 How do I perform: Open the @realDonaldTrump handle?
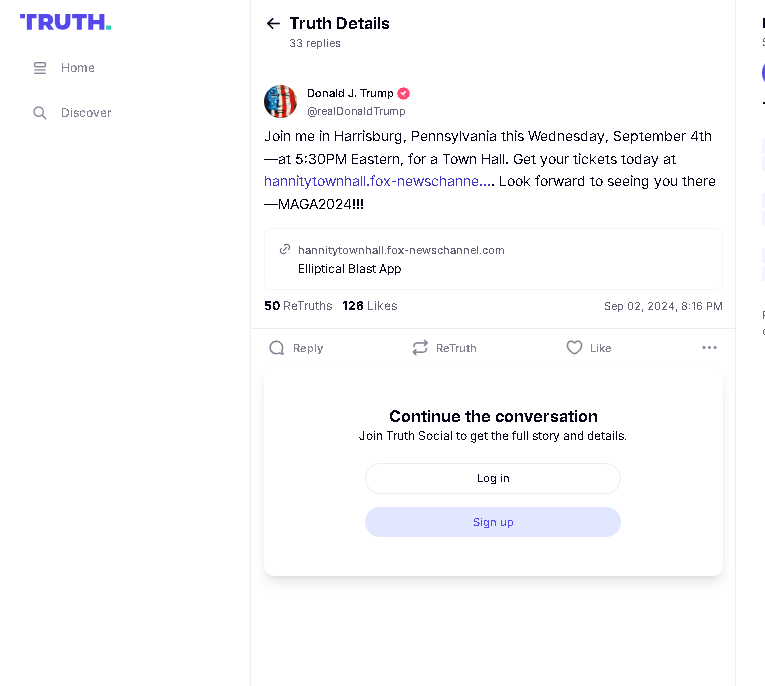(x=356, y=111)
